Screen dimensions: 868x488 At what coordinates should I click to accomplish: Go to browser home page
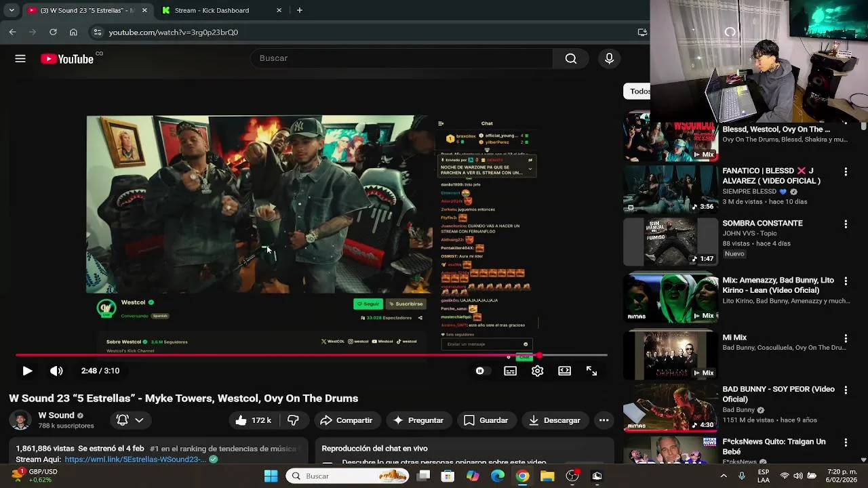click(73, 32)
